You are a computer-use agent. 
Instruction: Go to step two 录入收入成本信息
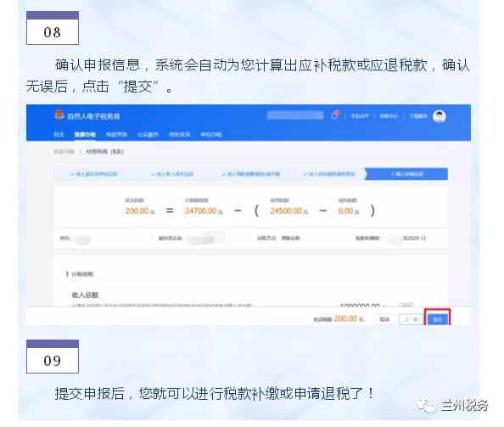(x=172, y=174)
